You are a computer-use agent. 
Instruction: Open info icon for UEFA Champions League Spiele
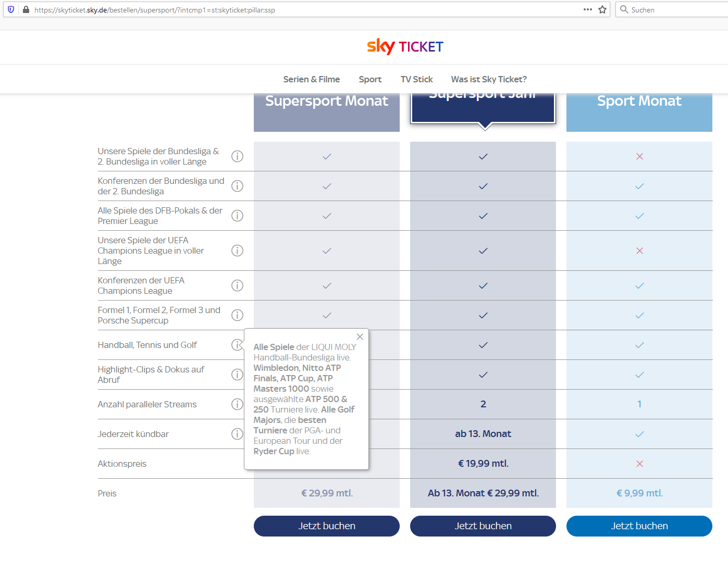pyautogui.click(x=237, y=251)
